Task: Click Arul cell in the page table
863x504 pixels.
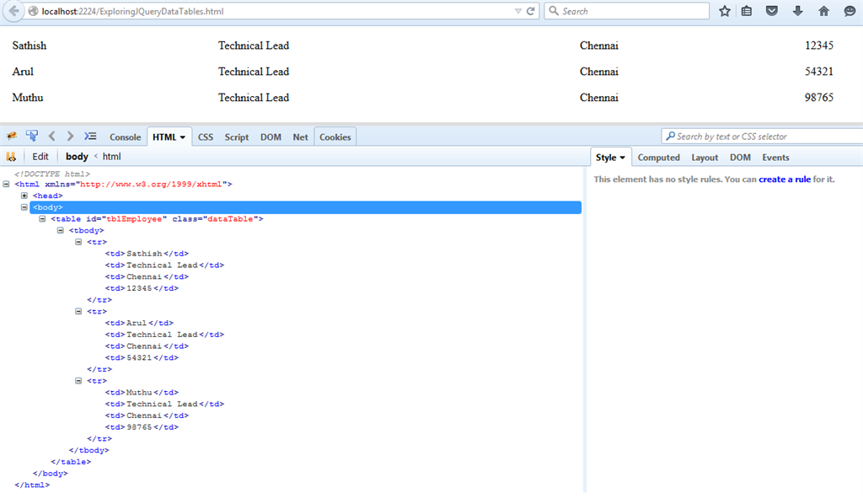Action: tap(23, 72)
